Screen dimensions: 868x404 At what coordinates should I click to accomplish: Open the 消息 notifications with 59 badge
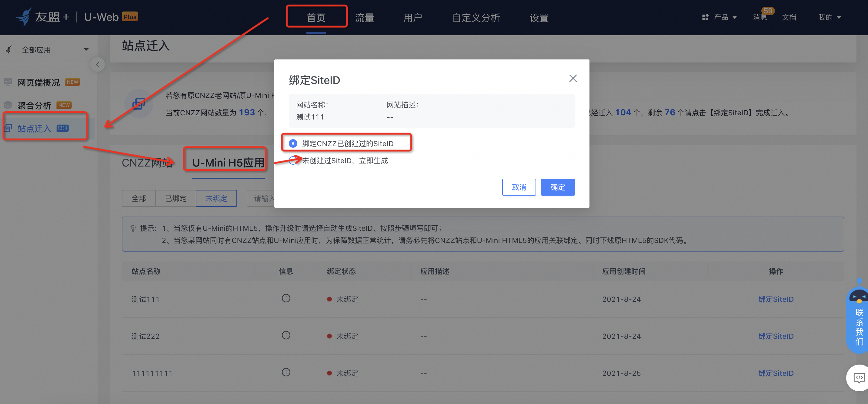click(x=760, y=17)
